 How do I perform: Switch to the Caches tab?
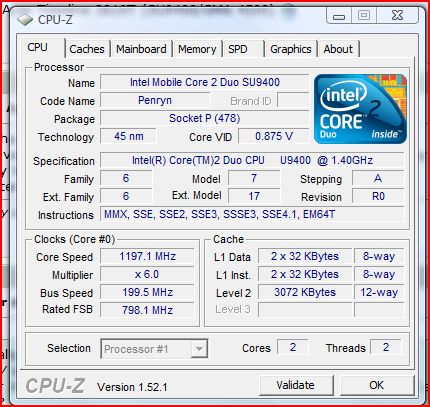click(87, 49)
